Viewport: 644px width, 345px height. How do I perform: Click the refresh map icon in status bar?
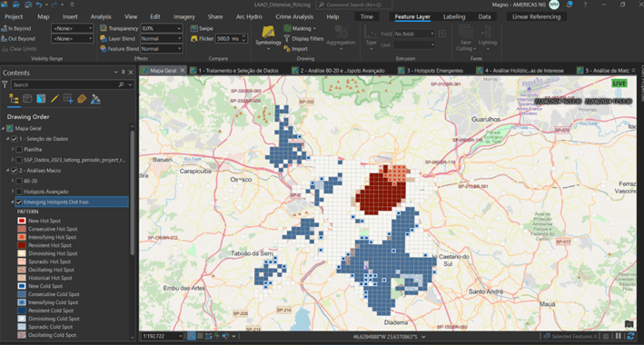(630, 336)
